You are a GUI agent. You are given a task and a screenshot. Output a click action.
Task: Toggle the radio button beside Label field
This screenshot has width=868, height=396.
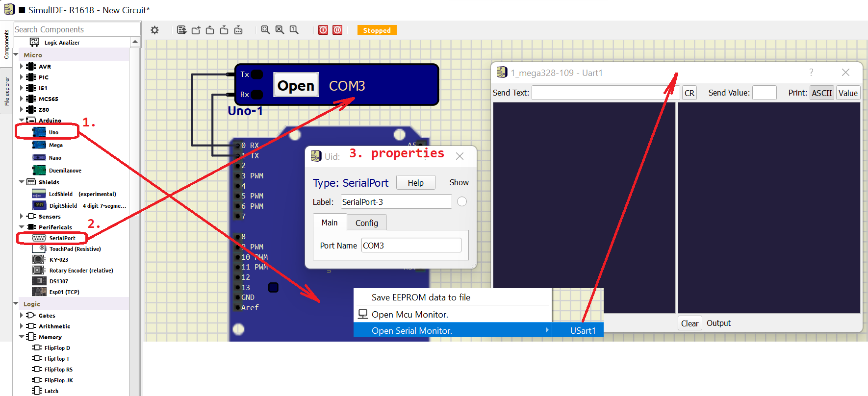coord(462,201)
